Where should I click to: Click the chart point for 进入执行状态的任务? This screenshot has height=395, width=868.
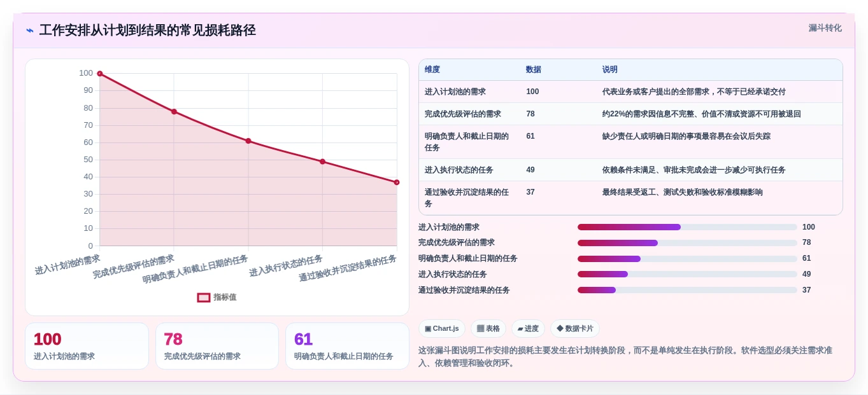[x=322, y=162]
